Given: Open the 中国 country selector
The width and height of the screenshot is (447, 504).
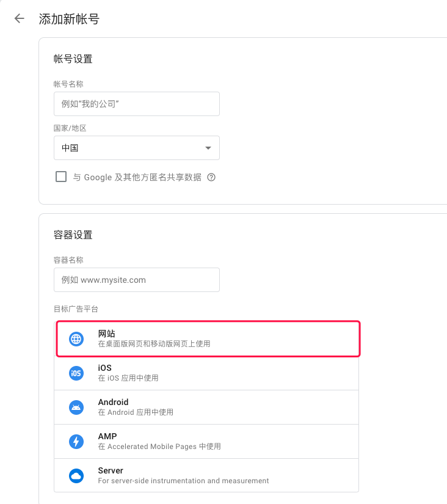Looking at the screenshot, I should tap(137, 148).
